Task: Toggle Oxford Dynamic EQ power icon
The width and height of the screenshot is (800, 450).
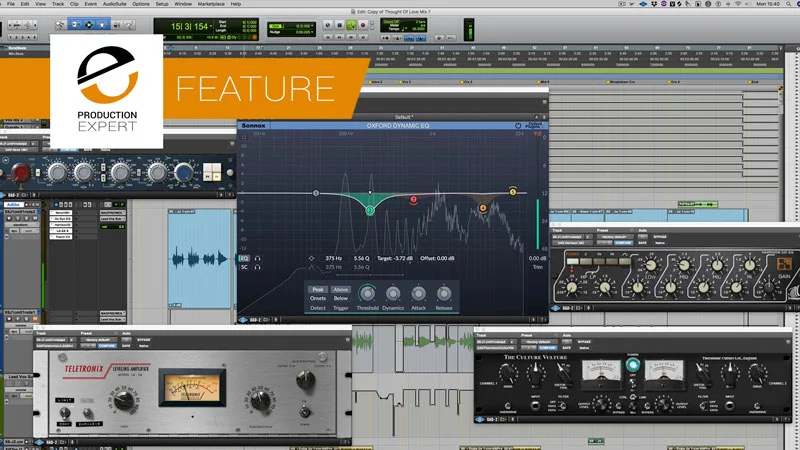Action: click(x=518, y=126)
